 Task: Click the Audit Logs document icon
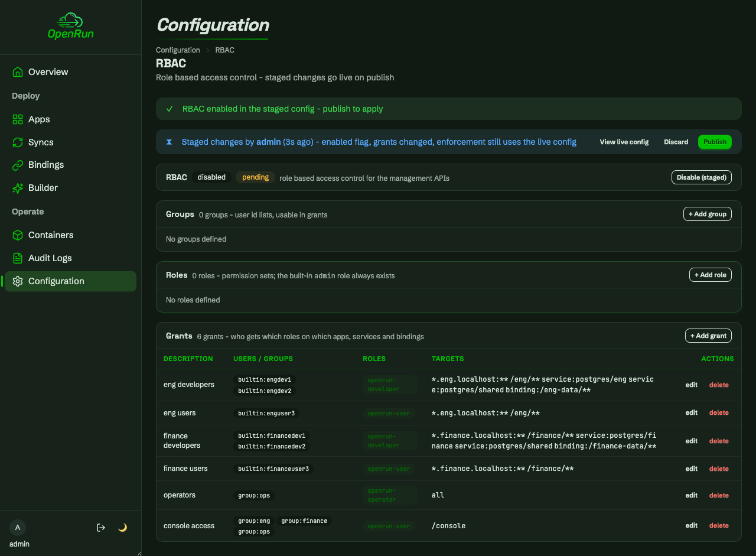(18, 258)
